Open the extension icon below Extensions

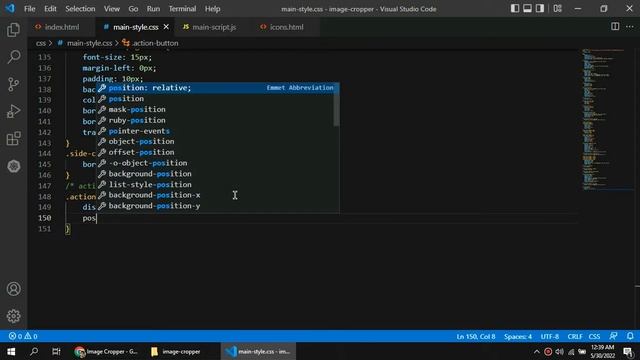click(13, 166)
